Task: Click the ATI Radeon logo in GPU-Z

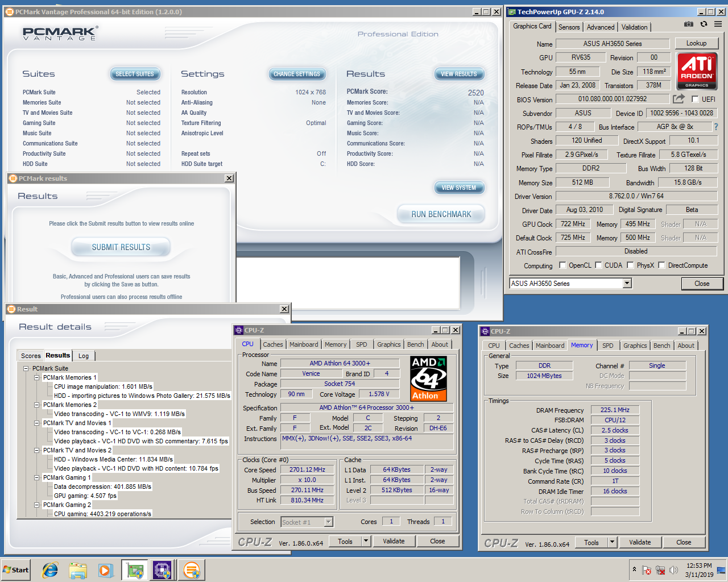Action: pos(697,70)
